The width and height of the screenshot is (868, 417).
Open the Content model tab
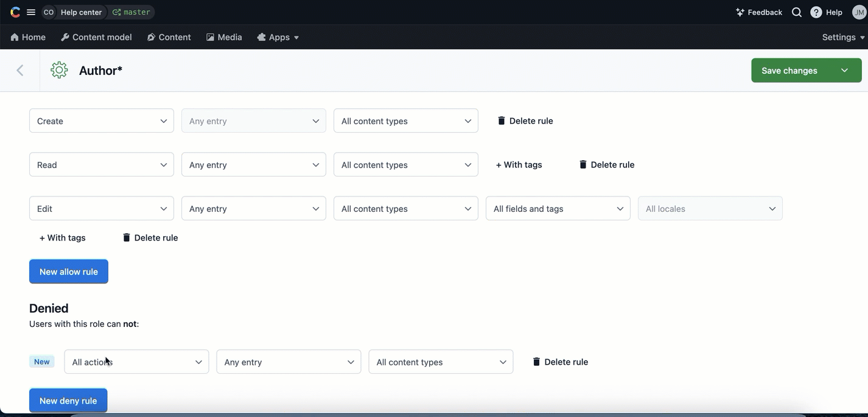(x=96, y=37)
